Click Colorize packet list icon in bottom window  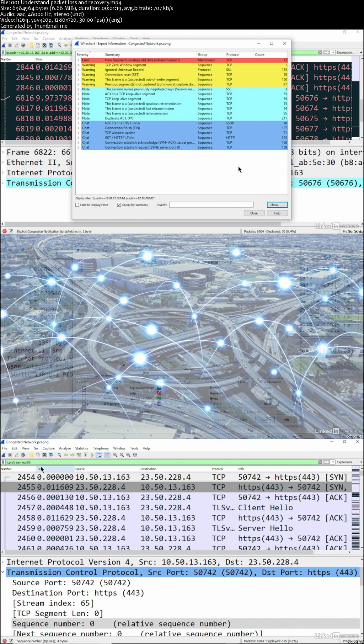[x=107, y=455]
